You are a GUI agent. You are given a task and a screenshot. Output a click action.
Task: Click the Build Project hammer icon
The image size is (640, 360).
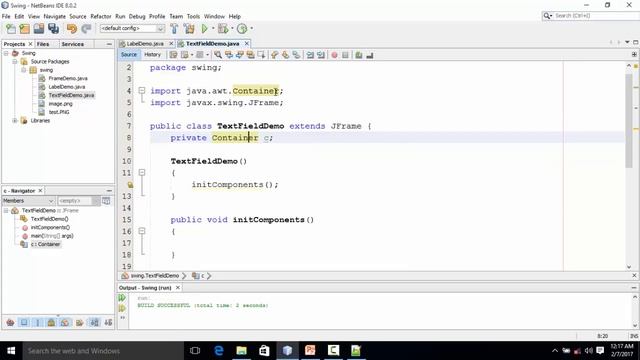click(174, 29)
